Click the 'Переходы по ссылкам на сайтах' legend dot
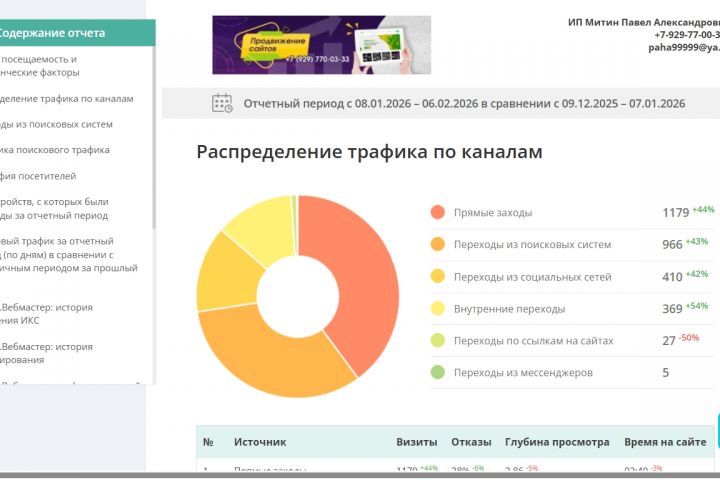Image resolution: width=720 pixels, height=480 pixels. tap(438, 340)
